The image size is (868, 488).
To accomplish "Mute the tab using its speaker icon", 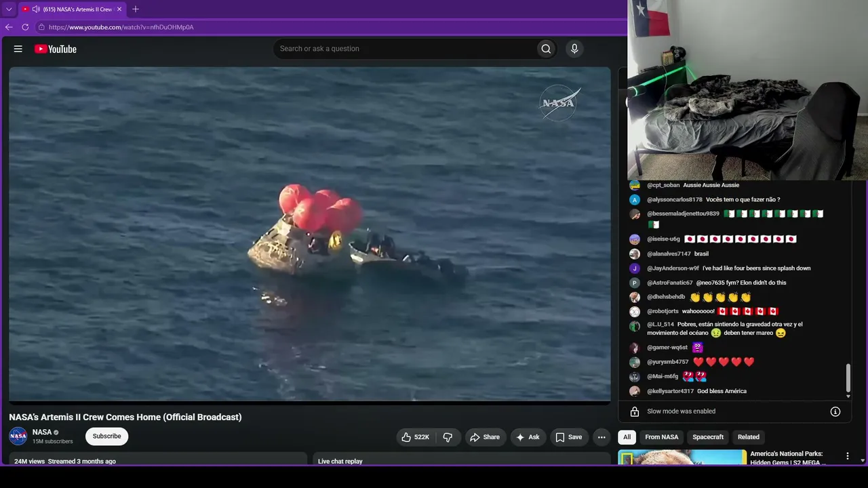I will [x=35, y=9].
